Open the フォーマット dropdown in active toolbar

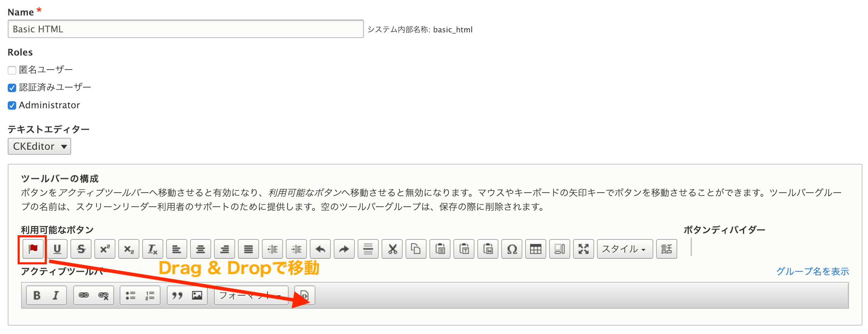251,296
